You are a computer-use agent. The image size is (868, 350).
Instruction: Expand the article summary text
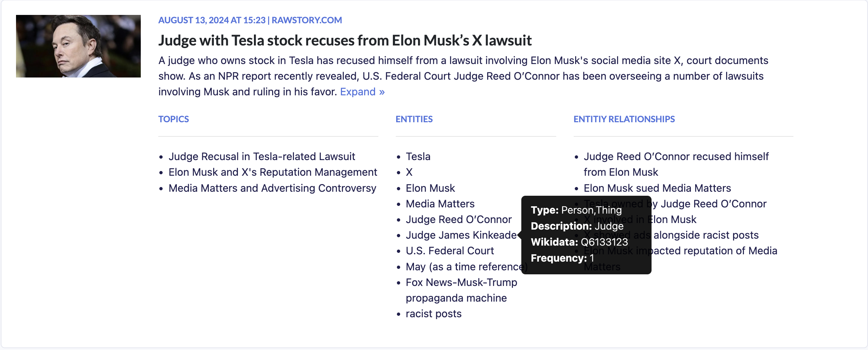pos(362,92)
